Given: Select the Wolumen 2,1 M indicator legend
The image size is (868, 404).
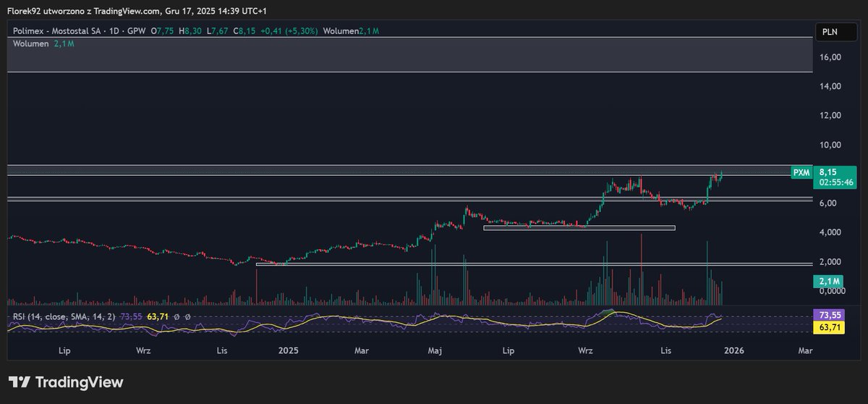Looking at the screenshot, I should coord(44,44).
